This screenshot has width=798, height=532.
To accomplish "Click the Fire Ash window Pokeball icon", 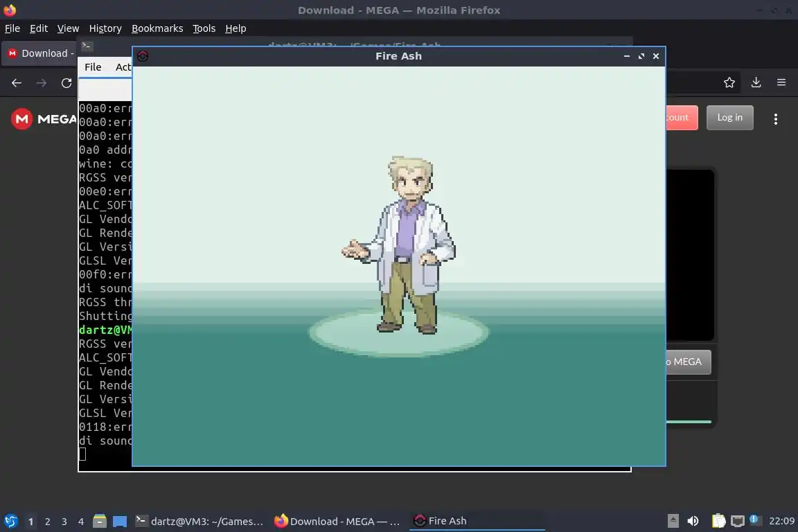I will point(143,56).
